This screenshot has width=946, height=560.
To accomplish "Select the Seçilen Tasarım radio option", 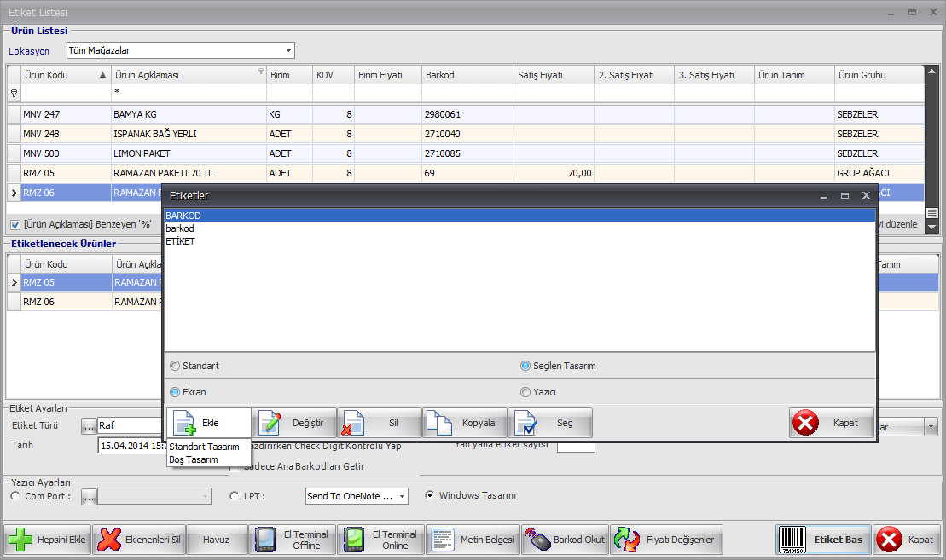I will 525,366.
